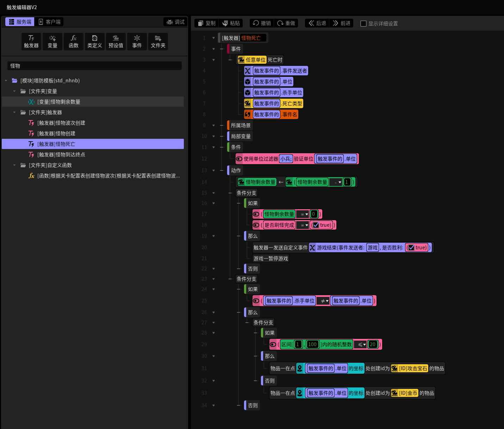Click the 函数 tool icon
This screenshot has height=429, width=504.
click(74, 42)
